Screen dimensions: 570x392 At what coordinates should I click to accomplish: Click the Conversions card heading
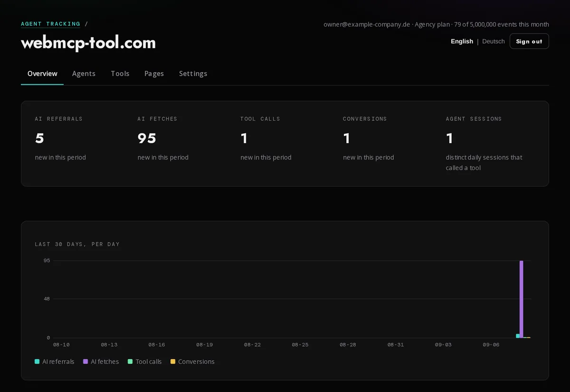tap(365, 119)
